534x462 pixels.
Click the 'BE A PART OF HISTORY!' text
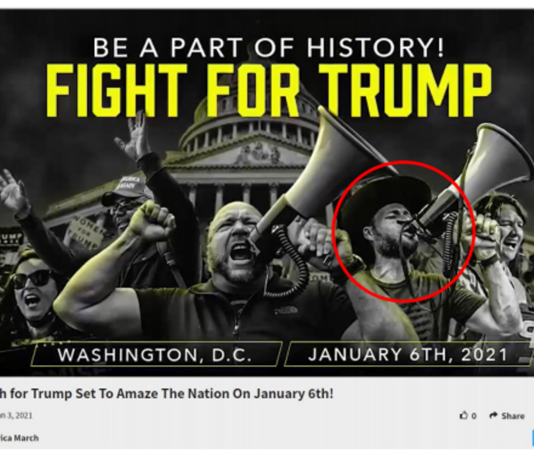(x=269, y=47)
